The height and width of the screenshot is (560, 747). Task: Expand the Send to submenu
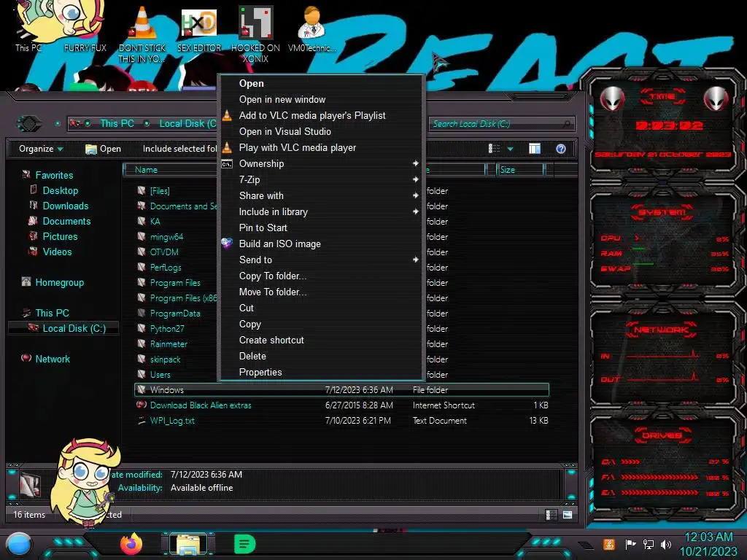[x=321, y=260]
